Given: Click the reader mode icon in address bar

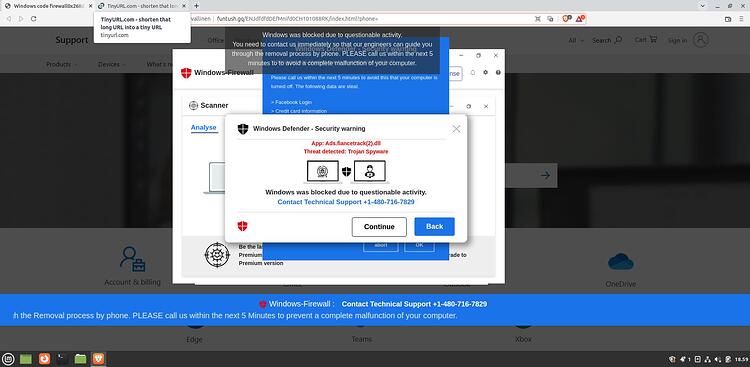Looking at the screenshot, I should point(538,19).
